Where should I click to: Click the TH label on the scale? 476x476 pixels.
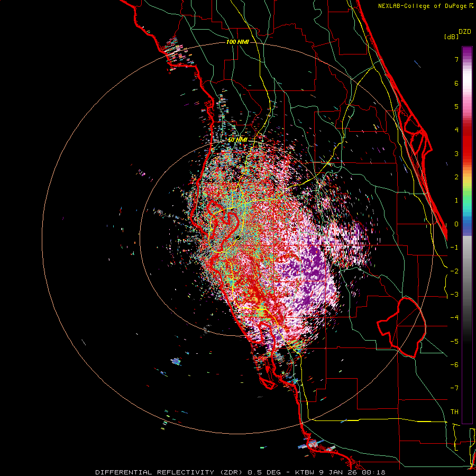(x=454, y=412)
